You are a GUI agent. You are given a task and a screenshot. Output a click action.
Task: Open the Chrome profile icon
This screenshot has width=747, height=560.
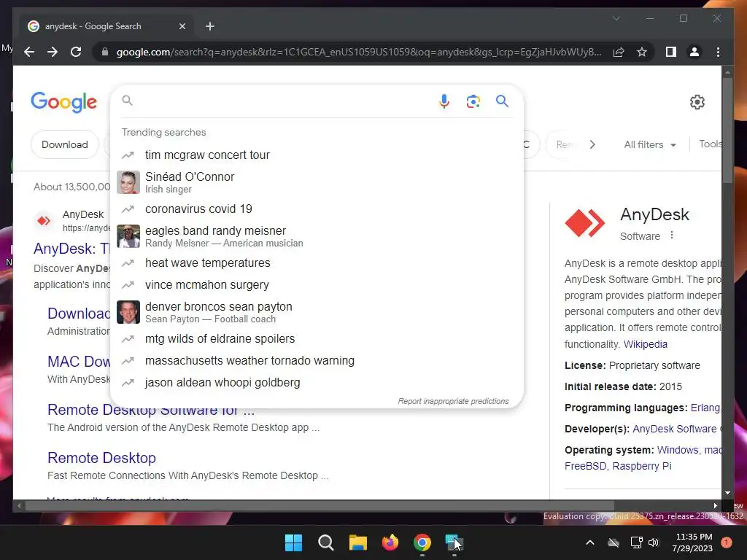(694, 52)
